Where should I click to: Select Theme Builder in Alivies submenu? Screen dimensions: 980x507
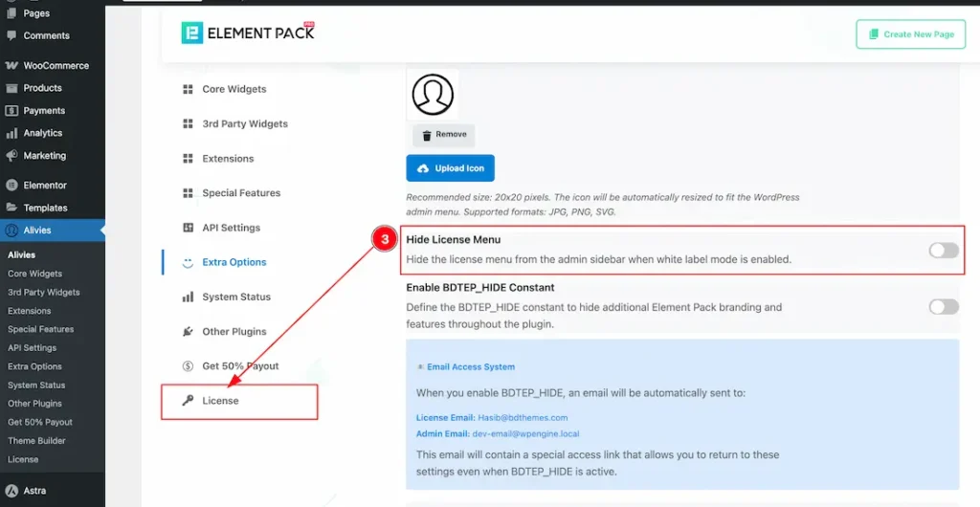click(35, 441)
